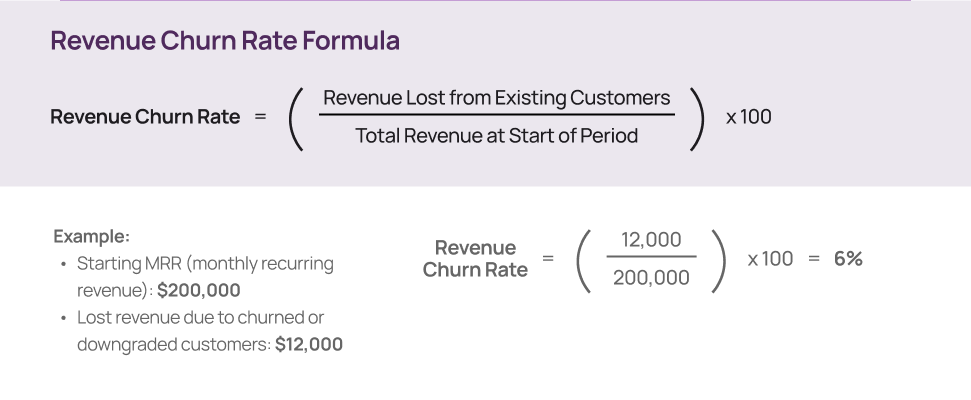Select the bold "$200,000" value
The image size is (971, 400).
pyautogui.click(x=199, y=291)
